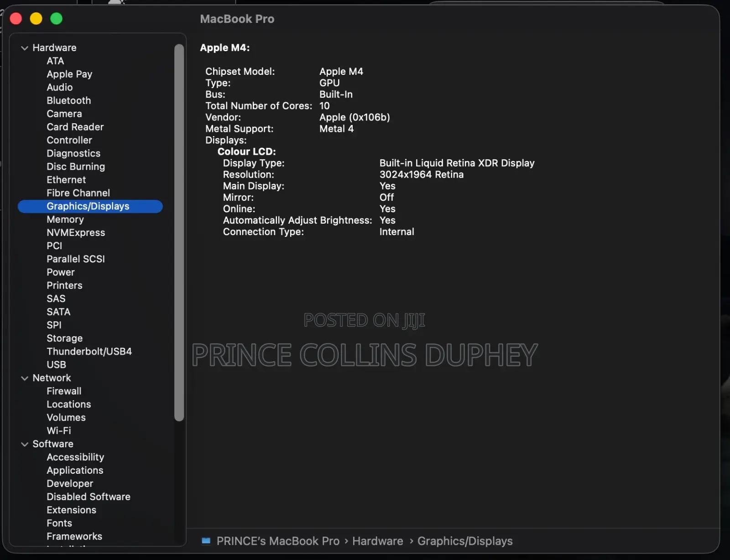
Task: Open the Developer entry
Action: tap(70, 484)
